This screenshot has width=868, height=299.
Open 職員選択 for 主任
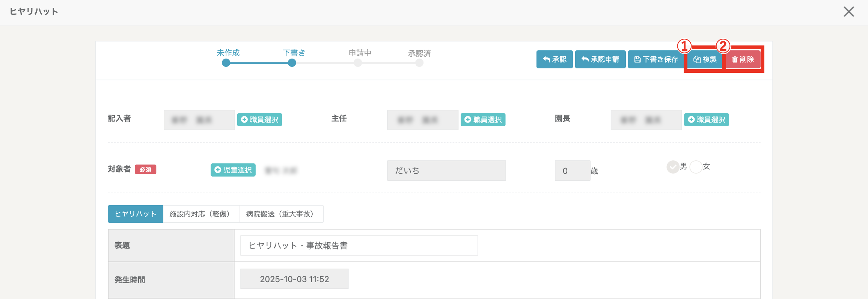click(x=483, y=120)
